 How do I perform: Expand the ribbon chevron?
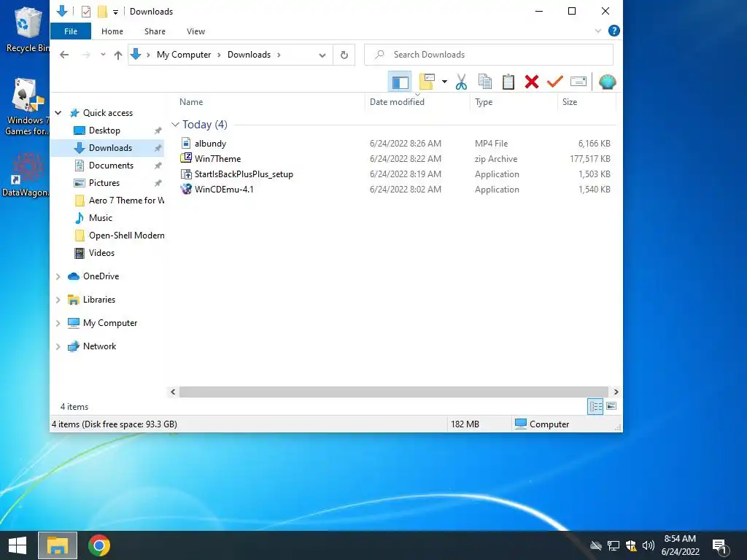pos(598,31)
